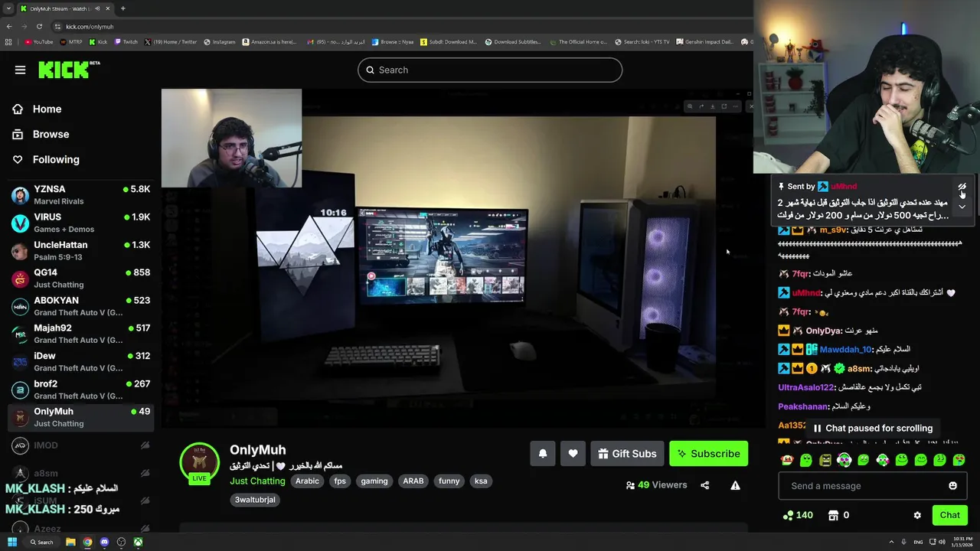Select the Arabic tag

tap(307, 481)
